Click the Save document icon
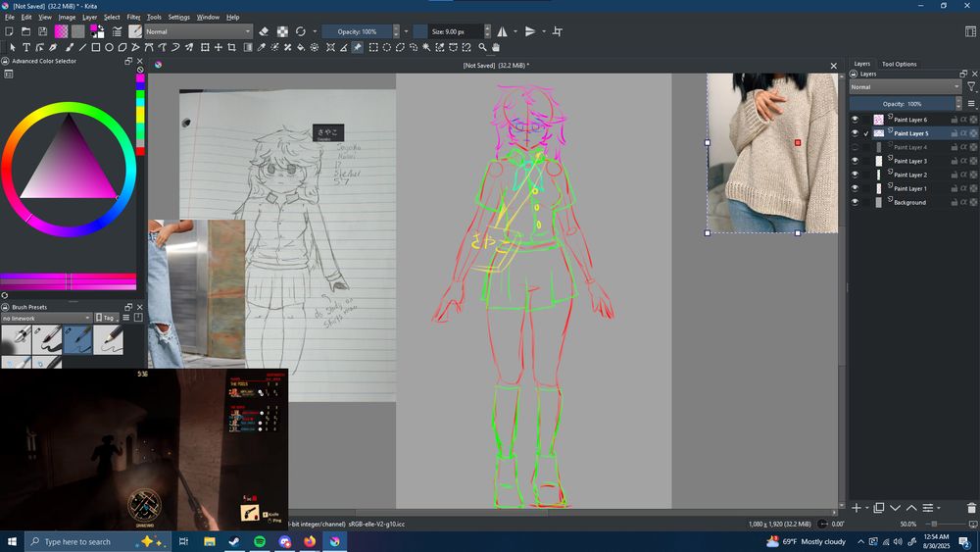980x552 pixels. pos(42,31)
